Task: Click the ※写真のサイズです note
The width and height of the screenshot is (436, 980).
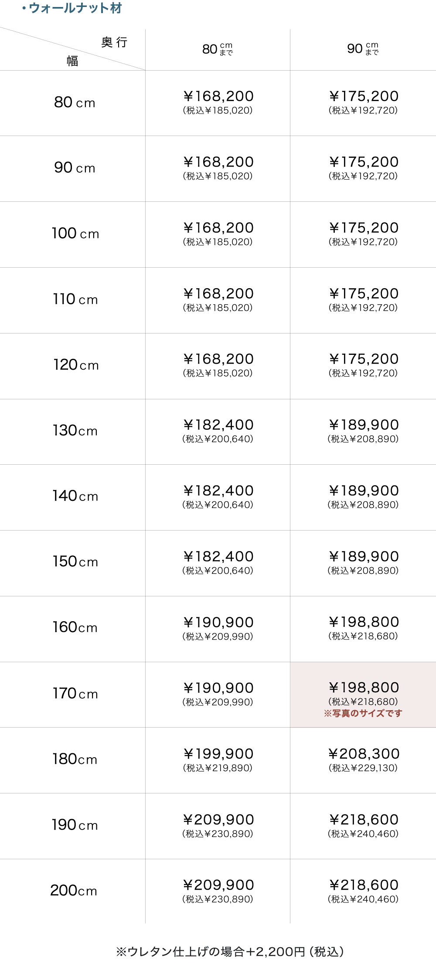Action: 363,714
